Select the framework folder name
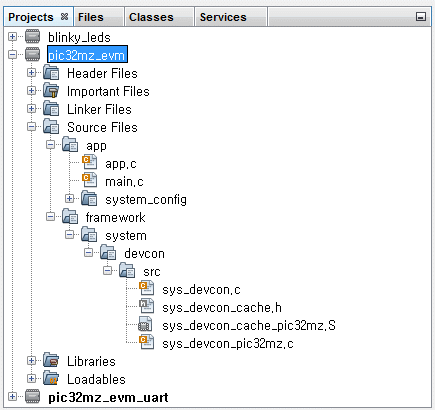The image size is (435, 410). click(x=115, y=217)
